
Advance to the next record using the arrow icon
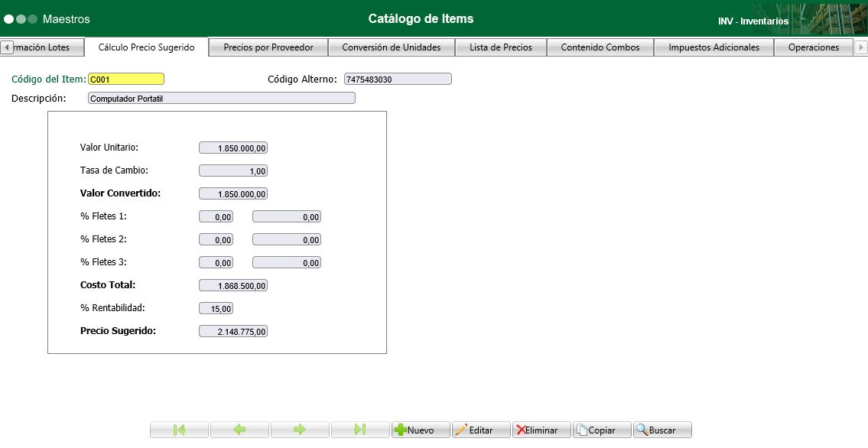300,429
